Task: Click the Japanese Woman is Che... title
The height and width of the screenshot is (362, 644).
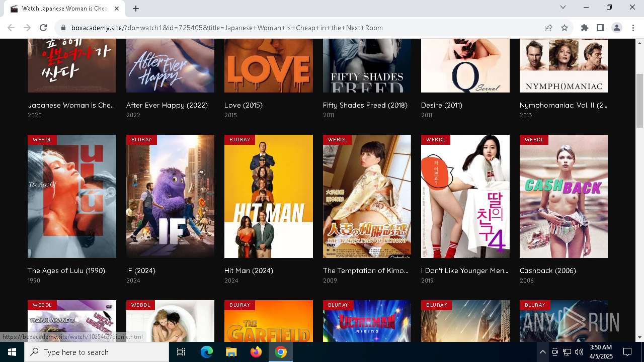Action: pos(71,105)
